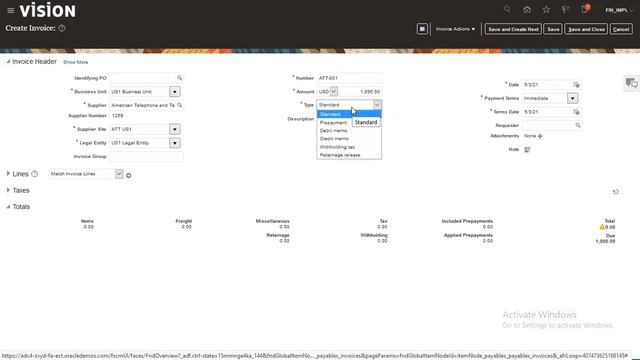Cancel the invoice creation
This screenshot has height=360, width=640.
pyautogui.click(x=621, y=29)
